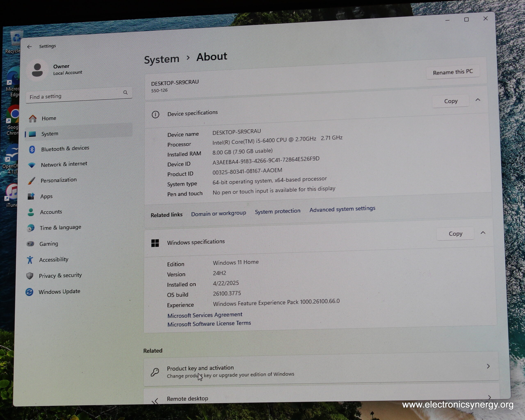Expand Product key and activation
Image resolution: width=525 pixels, height=420 pixels.
point(321,370)
